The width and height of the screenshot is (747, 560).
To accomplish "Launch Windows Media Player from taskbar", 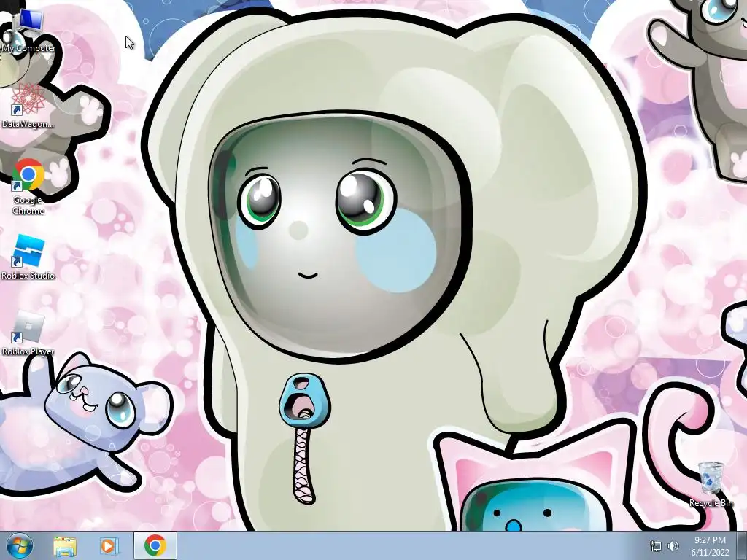I will pos(108,546).
